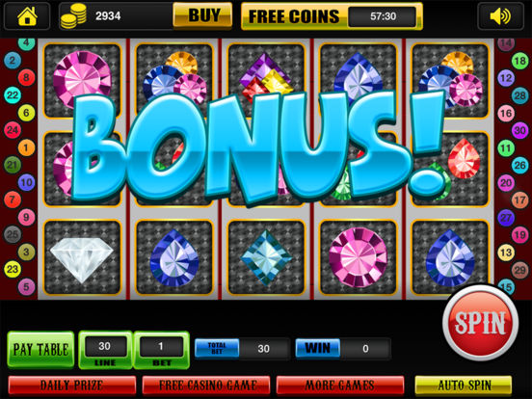Viewport: 532px width, 399px height.
Task: Select payline marker number 22
Action: click(x=13, y=95)
